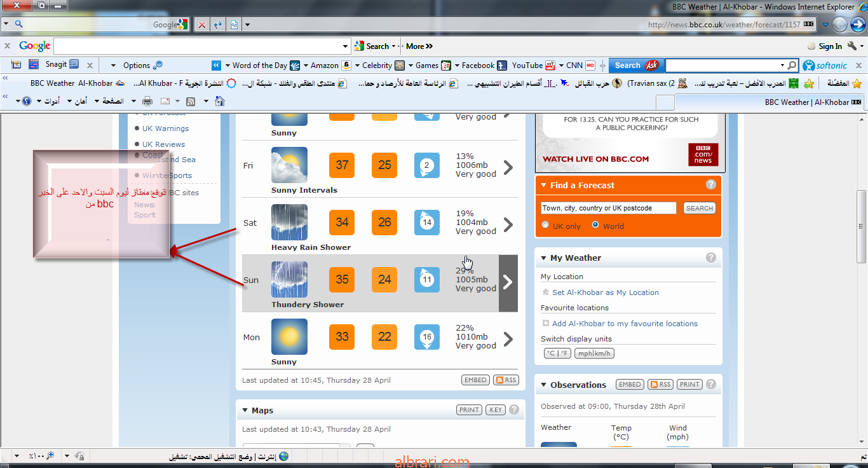Toggle °C | °F temperature units
The image size is (868, 468).
(x=557, y=354)
